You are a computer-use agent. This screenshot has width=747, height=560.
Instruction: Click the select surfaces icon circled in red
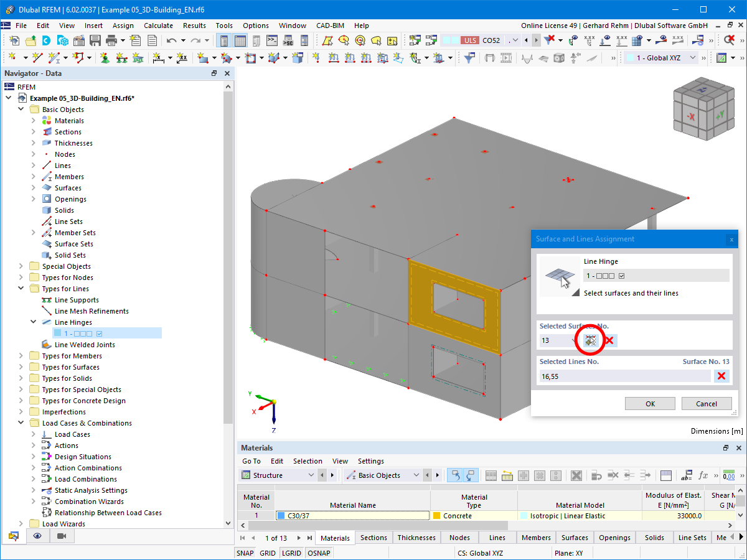(x=590, y=340)
